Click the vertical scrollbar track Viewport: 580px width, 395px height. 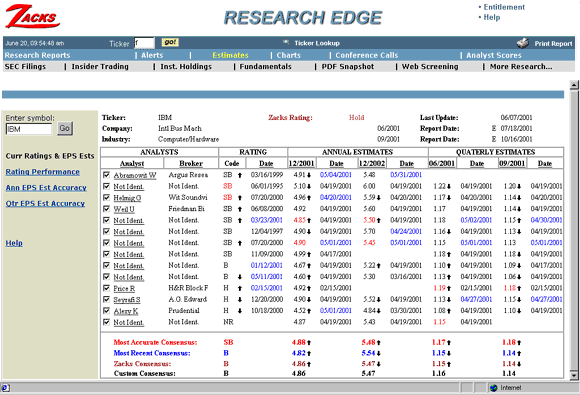tap(574, 229)
